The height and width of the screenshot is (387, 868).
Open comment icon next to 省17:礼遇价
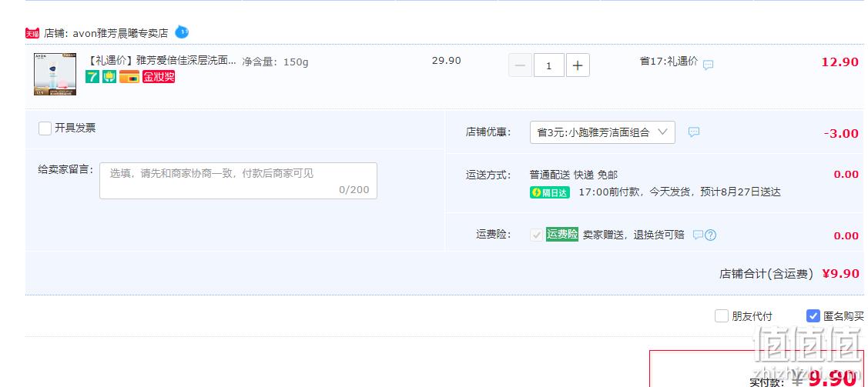coord(708,65)
